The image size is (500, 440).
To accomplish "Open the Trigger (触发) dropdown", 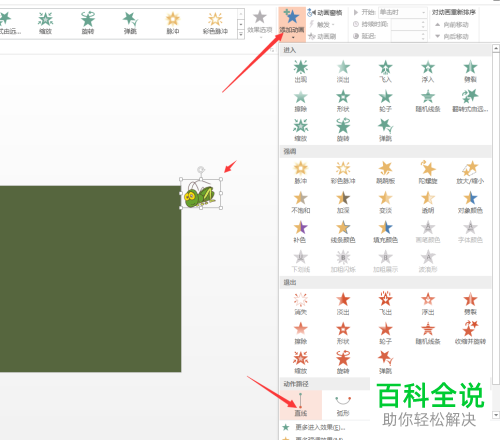I will 322,25.
